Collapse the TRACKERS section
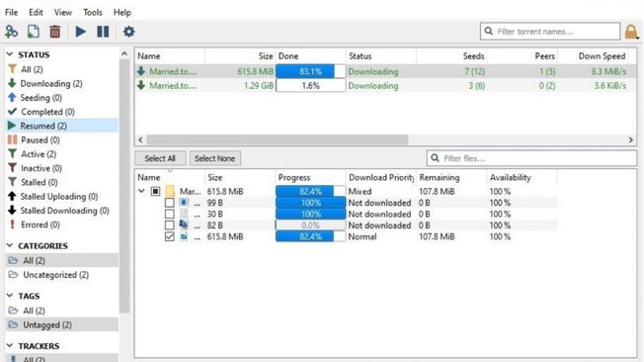This screenshot has height=362, width=644. (10, 346)
